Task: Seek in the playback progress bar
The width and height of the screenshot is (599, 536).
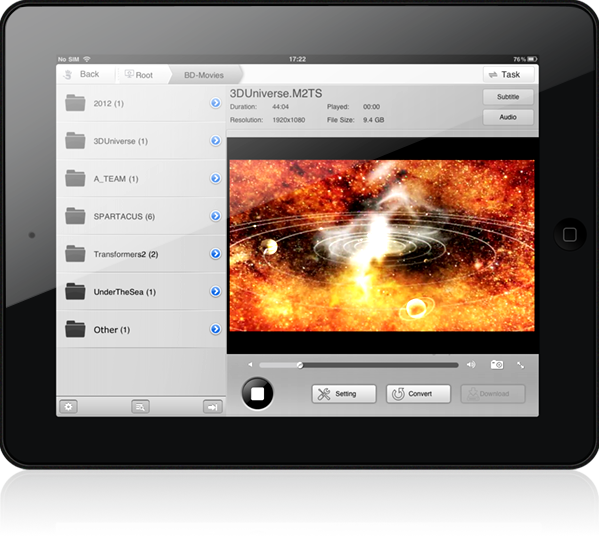Action: (x=359, y=365)
